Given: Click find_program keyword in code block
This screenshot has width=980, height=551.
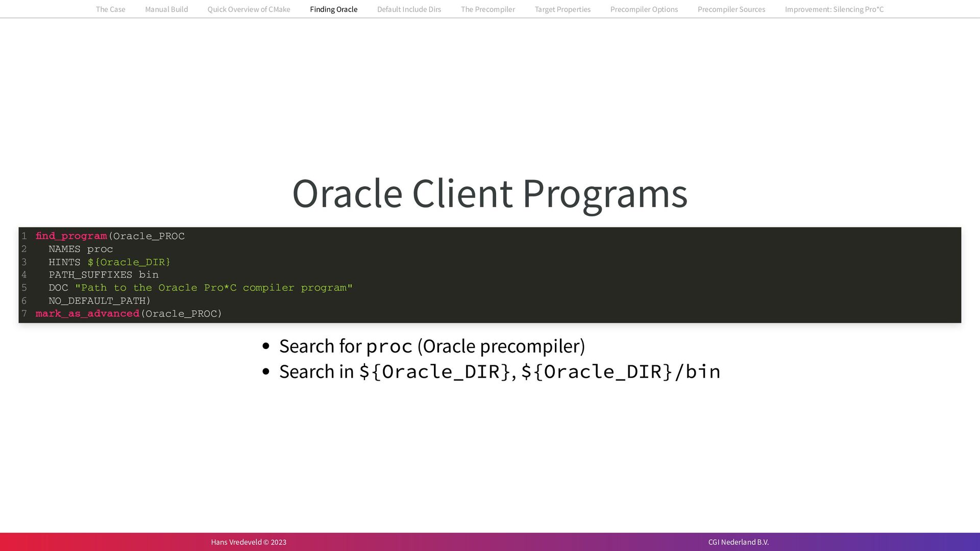Looking at the screenshot, I should click(71, 236).
